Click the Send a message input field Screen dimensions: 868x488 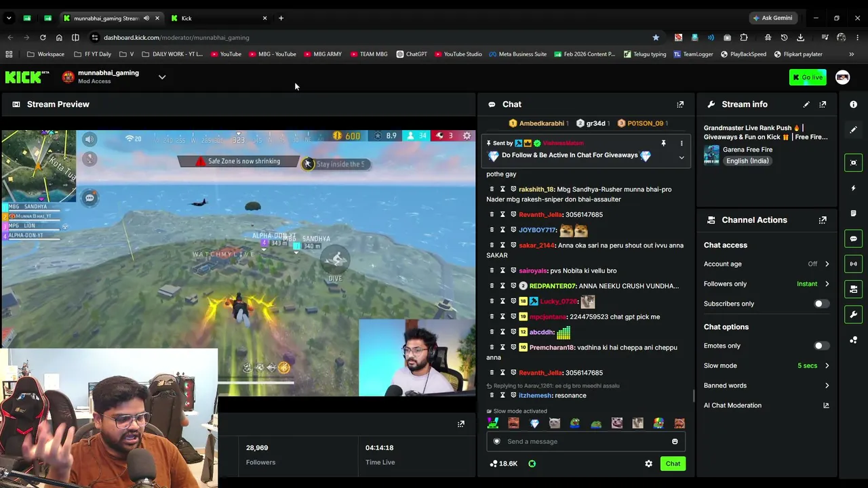[x=585, y=442]
